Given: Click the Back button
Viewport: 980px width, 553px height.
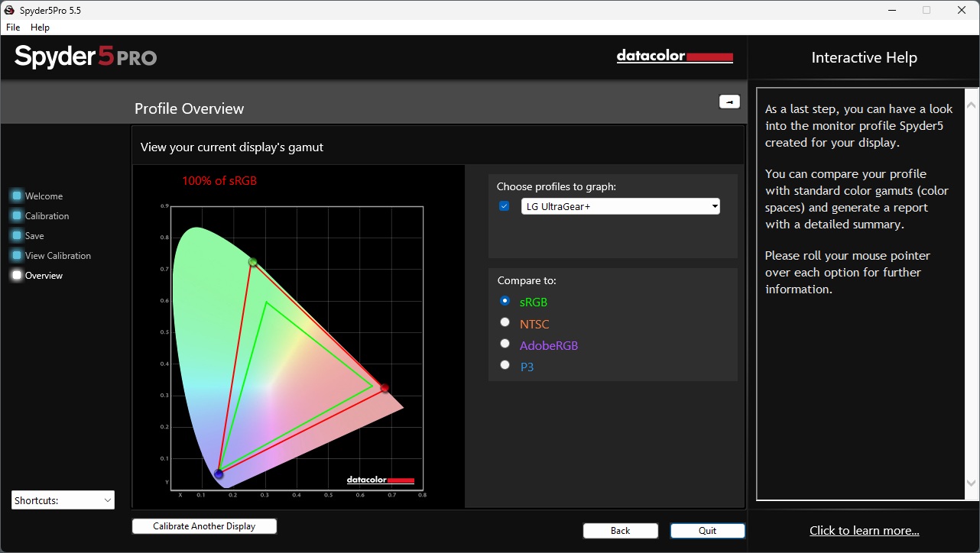Looking at the screenshot, I should 620,531.
